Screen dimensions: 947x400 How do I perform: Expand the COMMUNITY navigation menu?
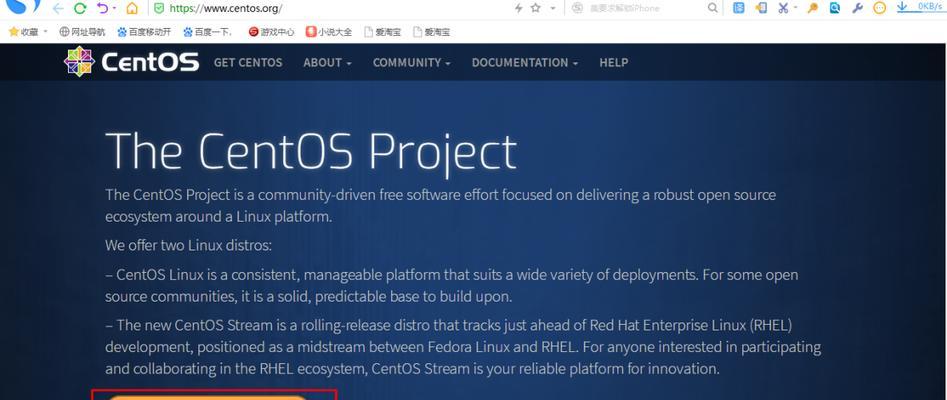(x=412, y=63)
